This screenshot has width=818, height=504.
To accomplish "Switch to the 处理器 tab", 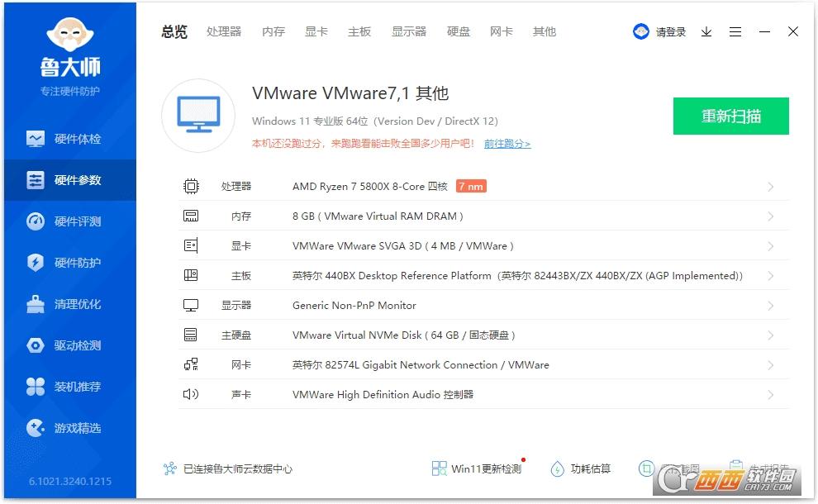I will pyautogui.click(x=224, y=32).
